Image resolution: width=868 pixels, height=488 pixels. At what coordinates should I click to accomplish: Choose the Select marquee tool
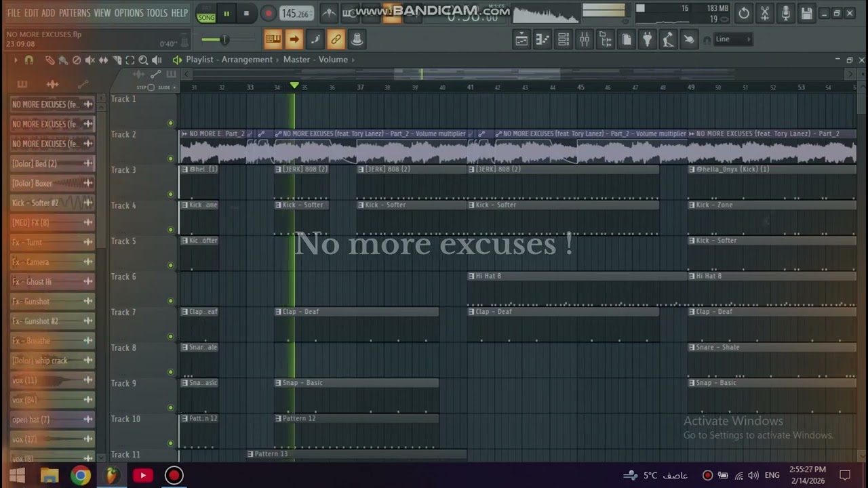(x=130, y=60)
